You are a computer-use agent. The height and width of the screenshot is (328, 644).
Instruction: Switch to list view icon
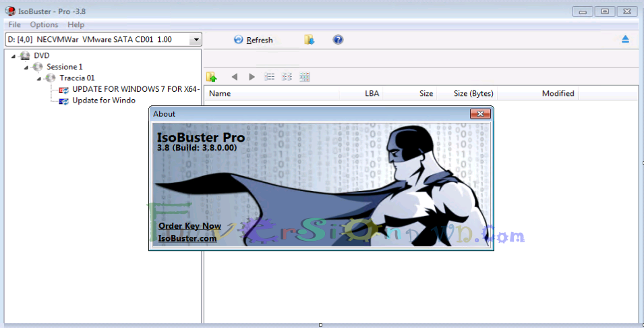(270, 76)
